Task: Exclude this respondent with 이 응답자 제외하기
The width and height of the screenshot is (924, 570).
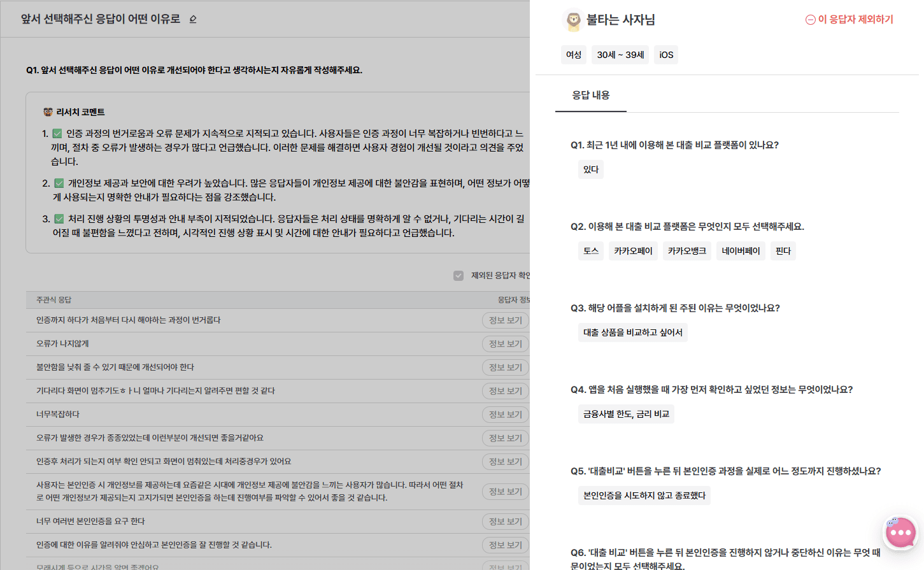Action: (x=849, y=20)
